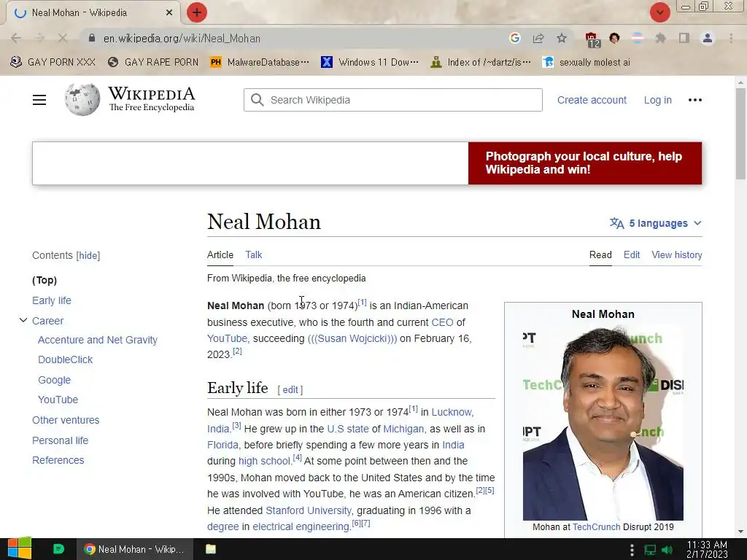
Task: Open the volume speaker tray icon
Action: pyautogui.click(x=667, y=550)
